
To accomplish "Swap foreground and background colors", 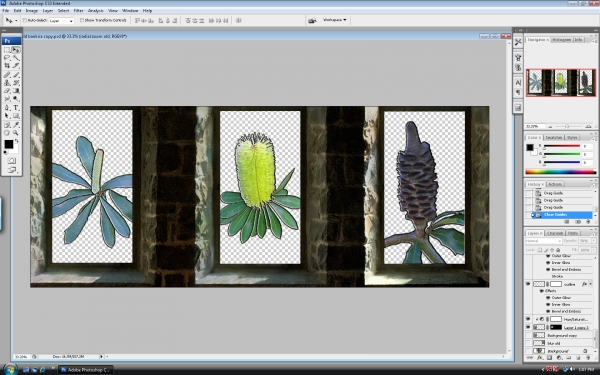I will 17,141.
